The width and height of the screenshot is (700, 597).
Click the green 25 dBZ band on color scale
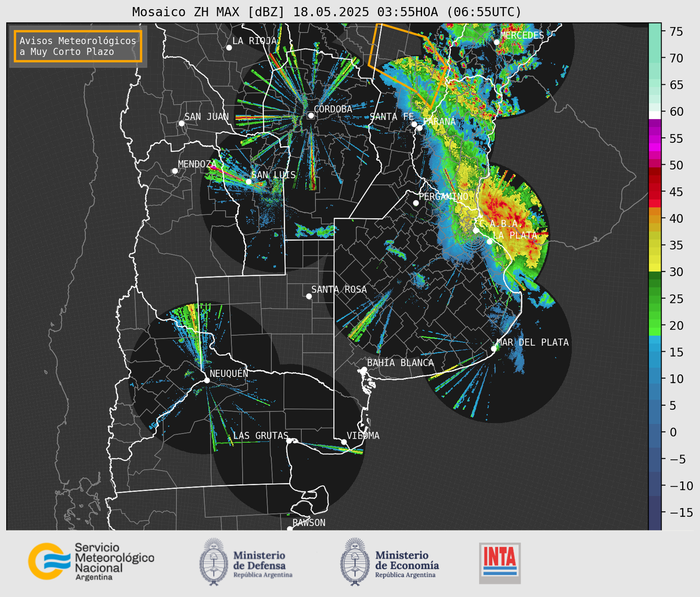click(654, 299)
